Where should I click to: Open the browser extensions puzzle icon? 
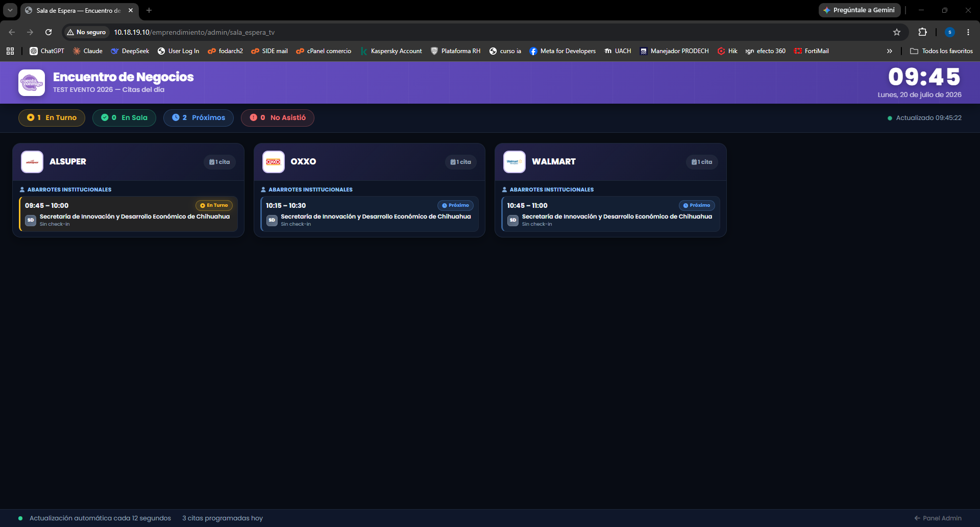click(x=922, y=32)
